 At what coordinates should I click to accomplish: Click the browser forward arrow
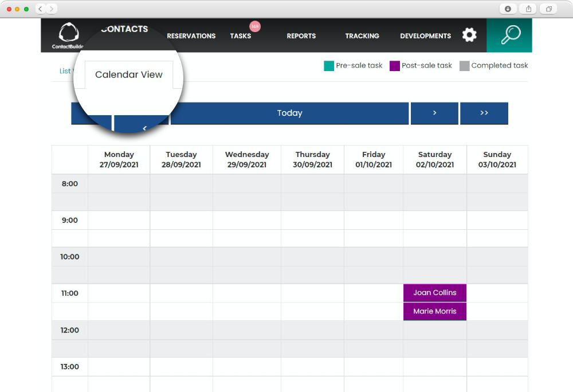(52, 9)
